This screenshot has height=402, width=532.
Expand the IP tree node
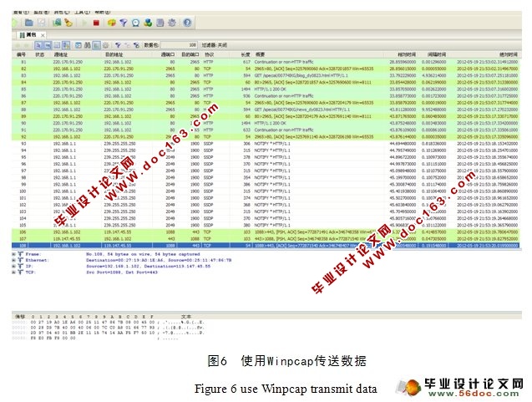point(14,266)
